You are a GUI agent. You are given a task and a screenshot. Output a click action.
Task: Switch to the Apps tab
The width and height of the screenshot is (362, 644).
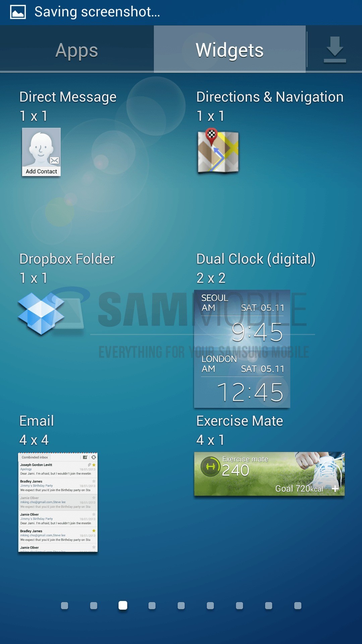tap(77, 50)
